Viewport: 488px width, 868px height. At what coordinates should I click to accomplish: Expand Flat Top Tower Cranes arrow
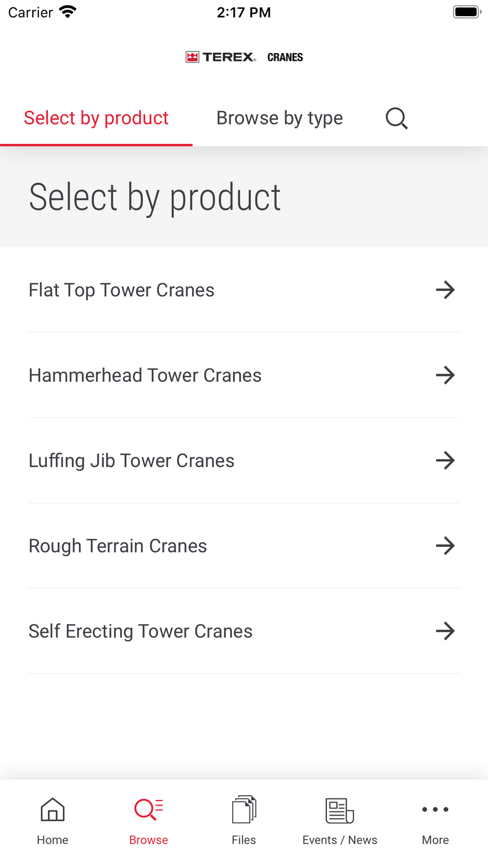(x=445, y=290)
